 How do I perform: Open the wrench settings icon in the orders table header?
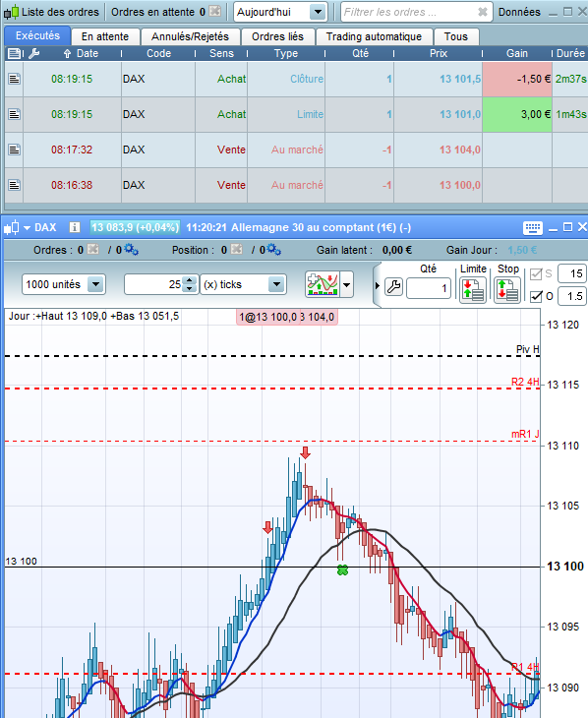tap(33, 53)
